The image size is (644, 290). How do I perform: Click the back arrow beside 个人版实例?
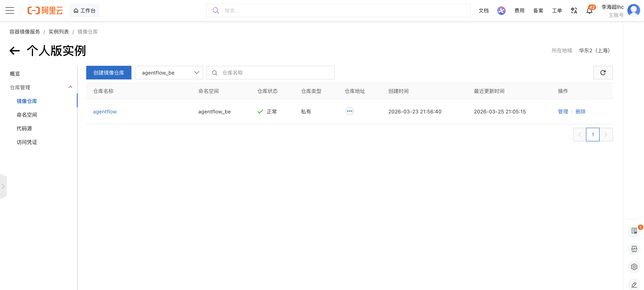click(15, 51)
